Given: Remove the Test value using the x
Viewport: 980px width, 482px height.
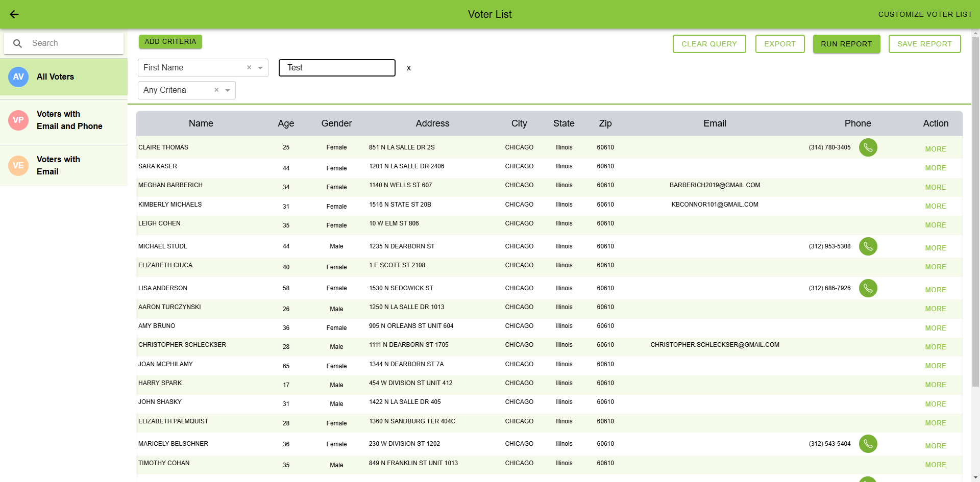Looking at the screenshot, I should click(408, 68).
